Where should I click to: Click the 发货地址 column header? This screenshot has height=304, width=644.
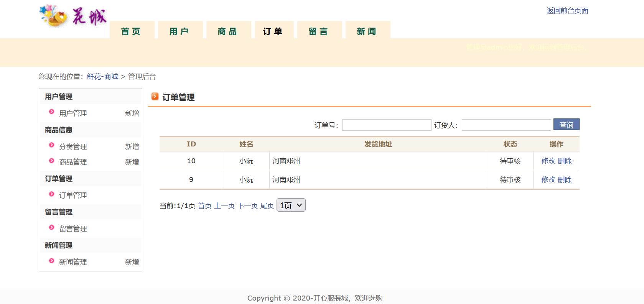(378, 144)
